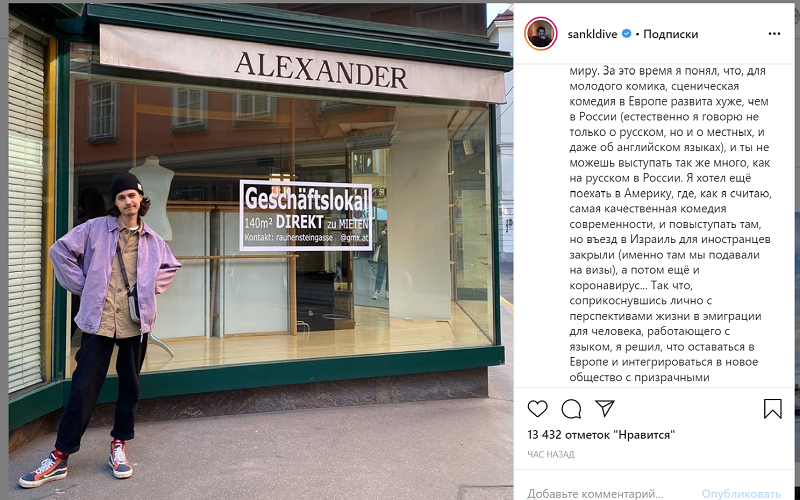Screen dimensions: 800x500
Task: Click the mannequin in the shop window
Action: point(152,196)
